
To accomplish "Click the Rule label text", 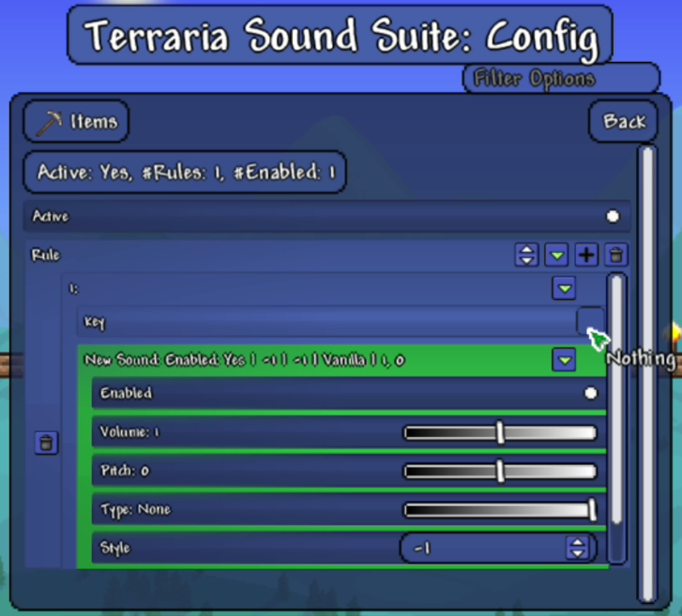I will (45, 255).
